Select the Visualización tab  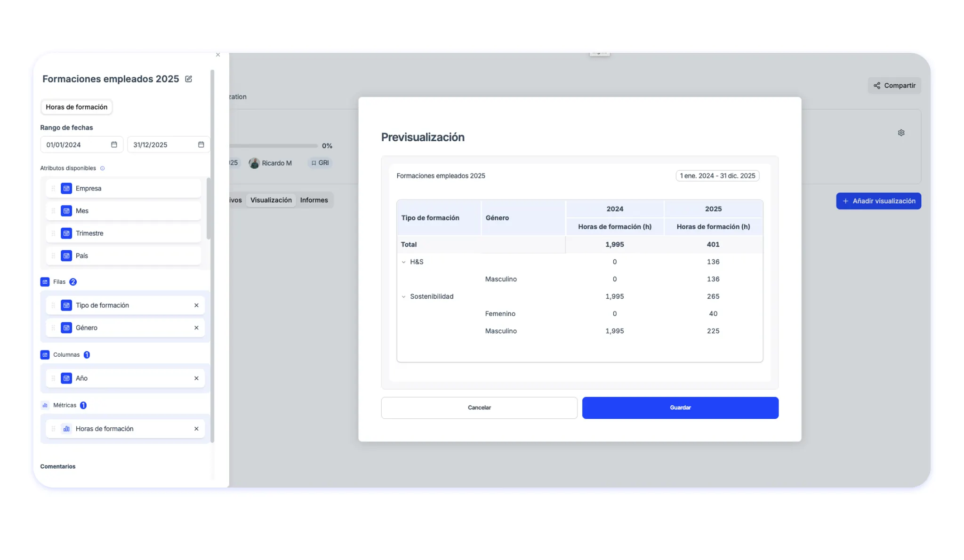(x=271, y=200)
